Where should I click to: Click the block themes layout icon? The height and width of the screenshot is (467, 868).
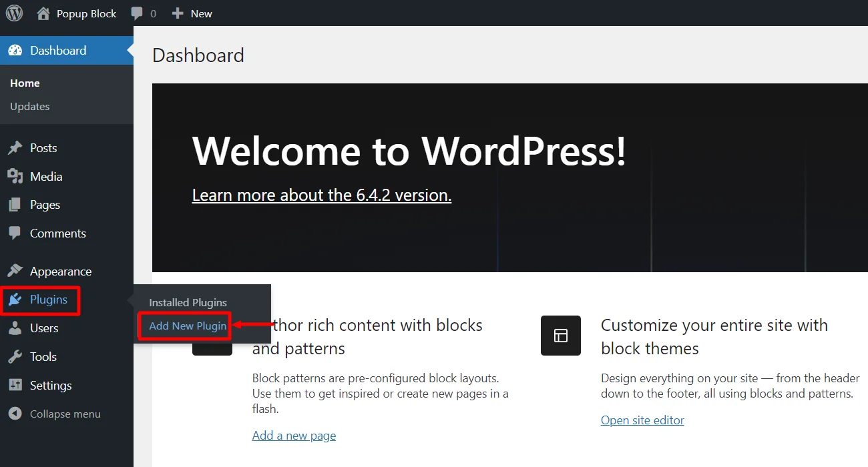coord(561,336)
